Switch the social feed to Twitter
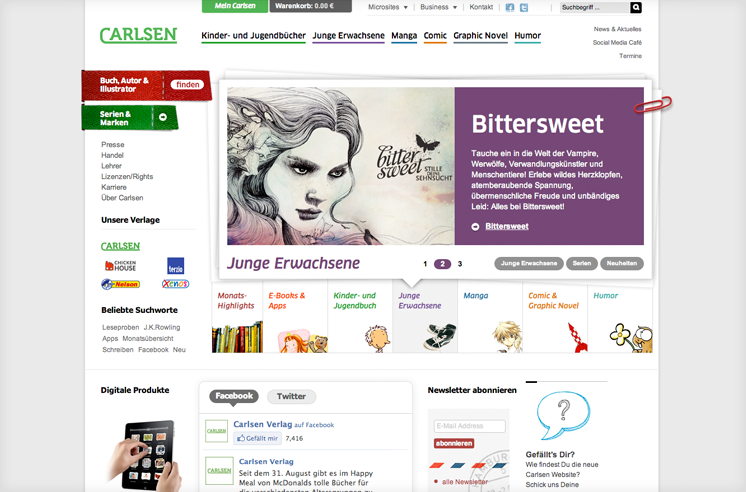The image size is (746, 492). coord(291,396)
